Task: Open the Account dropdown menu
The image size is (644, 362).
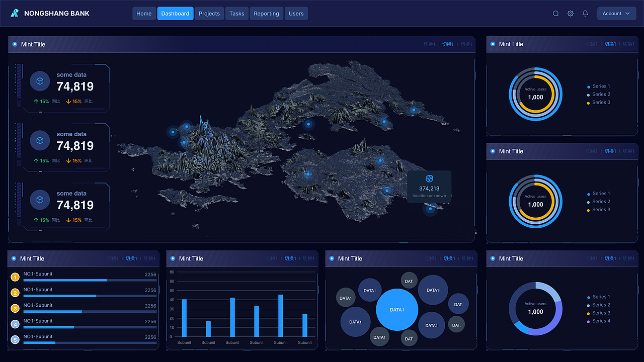Action: (616, 14)
